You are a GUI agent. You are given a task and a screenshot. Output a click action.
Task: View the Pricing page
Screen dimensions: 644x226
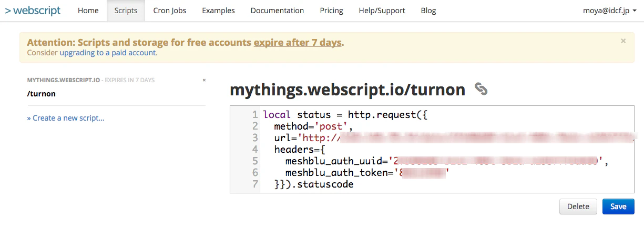click(331, 11)
